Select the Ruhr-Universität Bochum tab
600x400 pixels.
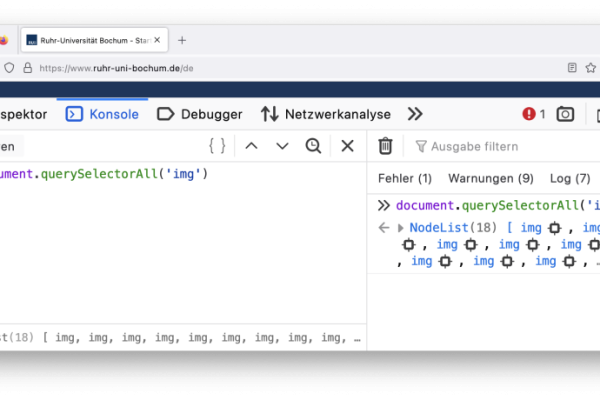94,40
